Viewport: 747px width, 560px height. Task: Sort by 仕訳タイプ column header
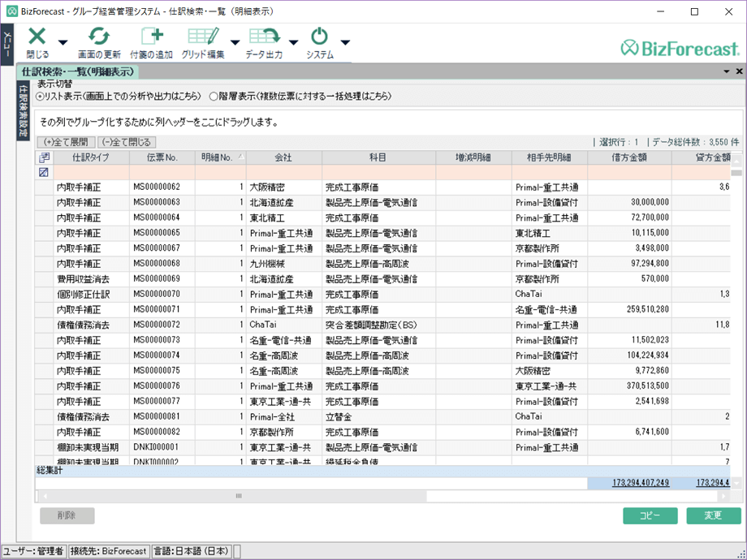pyautogui.click(x=91, y=157)
